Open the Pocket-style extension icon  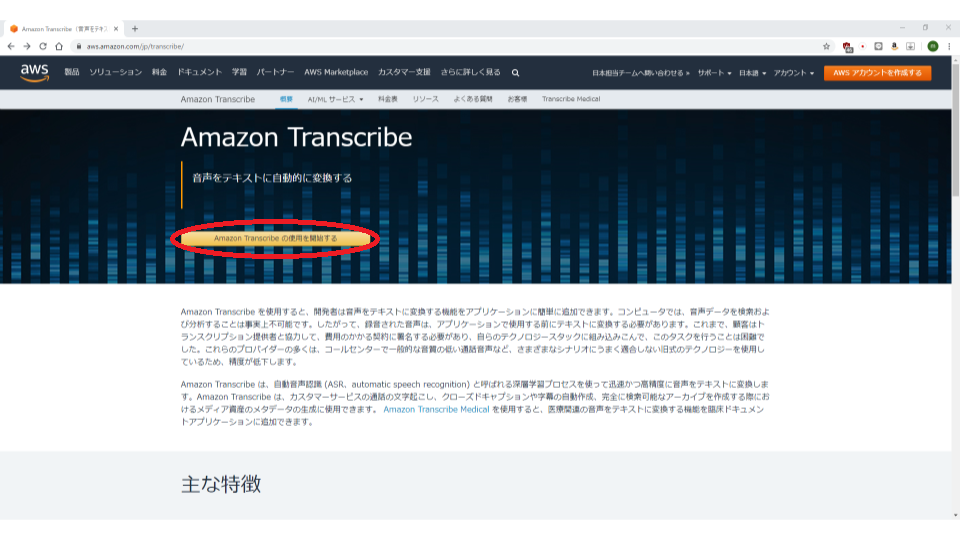click(878, 47)
